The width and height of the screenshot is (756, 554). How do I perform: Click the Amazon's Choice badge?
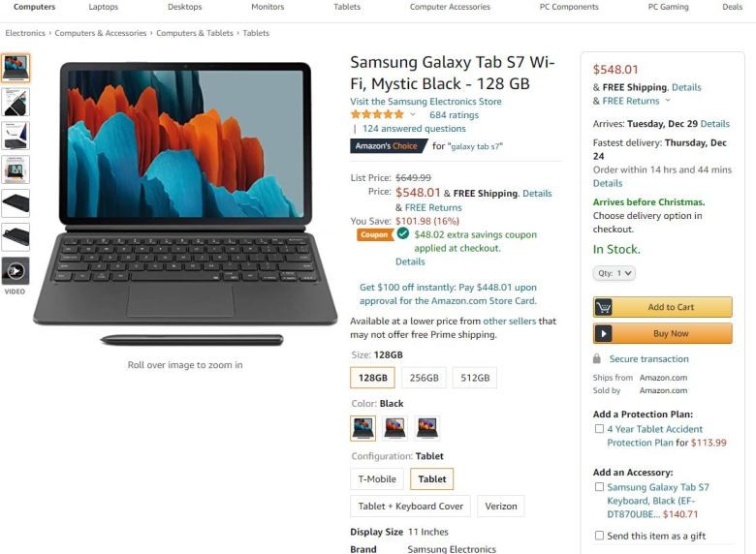point(388,146)
